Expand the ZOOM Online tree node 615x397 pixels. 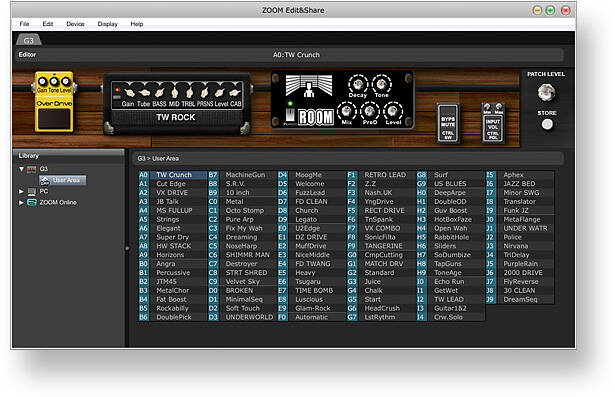(x=21, y=202)
